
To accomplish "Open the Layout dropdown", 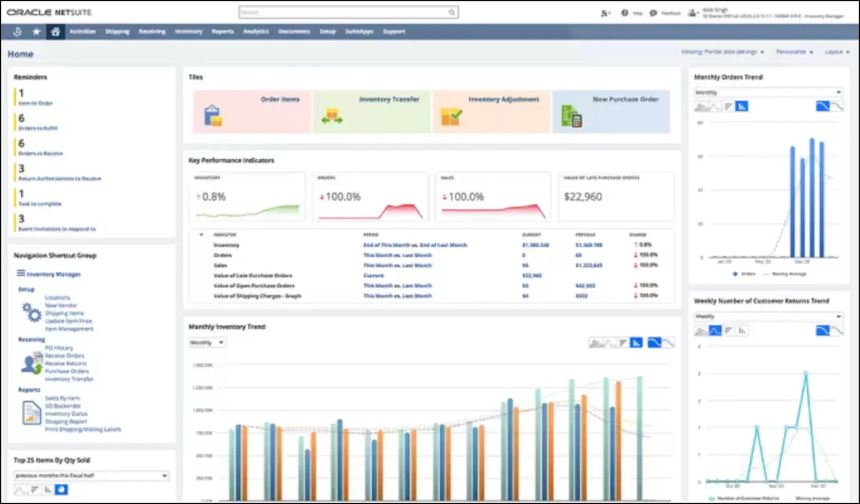I will 837,52.
